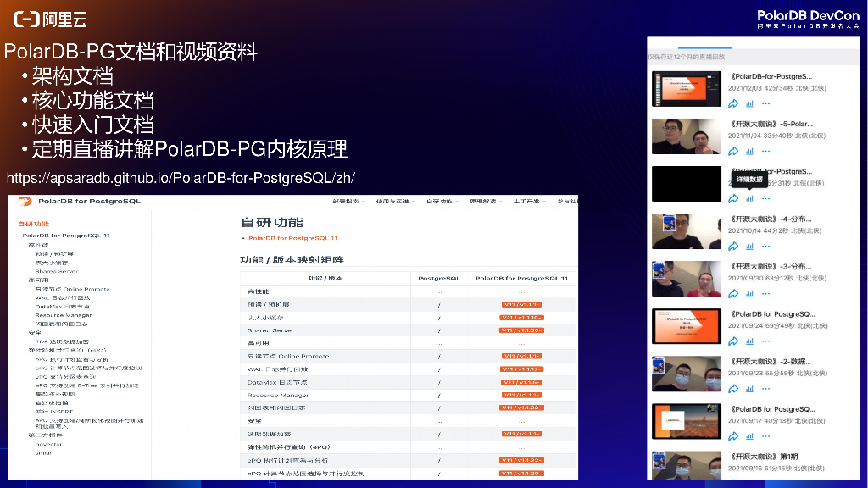Select 并行 INSERT in docs sidebar

[53, 412]
